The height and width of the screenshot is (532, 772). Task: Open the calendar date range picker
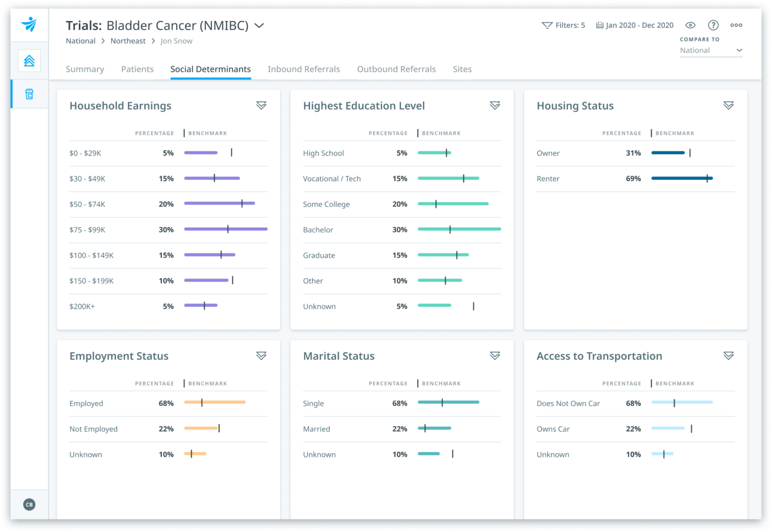(599, 25)
